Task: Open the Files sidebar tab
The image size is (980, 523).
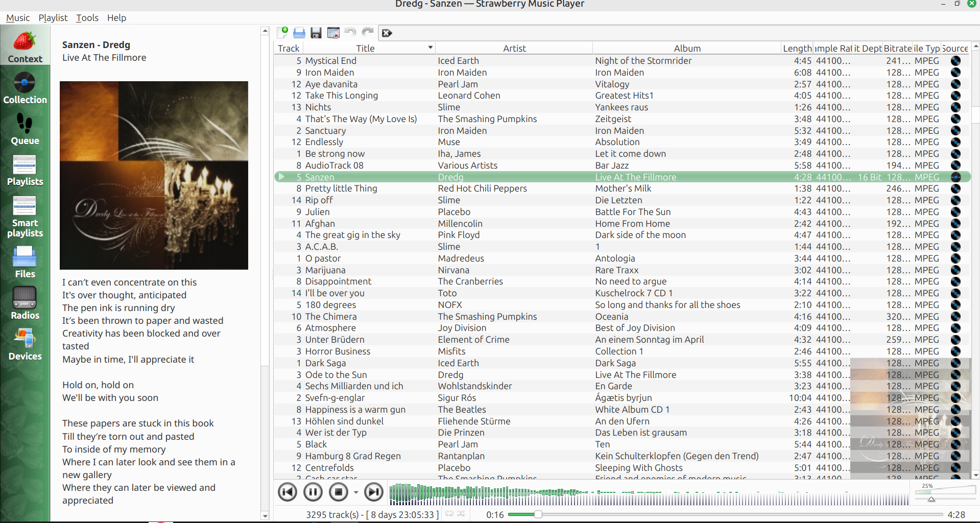Action: tap(25, 262)
